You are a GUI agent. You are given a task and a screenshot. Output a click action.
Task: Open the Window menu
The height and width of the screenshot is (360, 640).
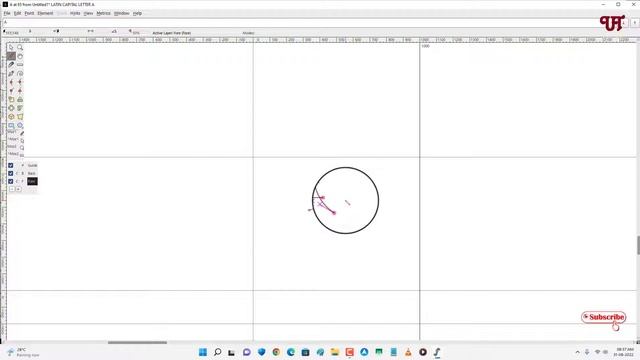click(x=121, y=13)
